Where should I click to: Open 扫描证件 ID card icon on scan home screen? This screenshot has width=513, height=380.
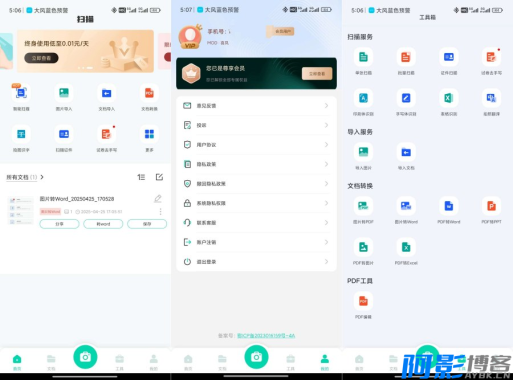(64, 134)
